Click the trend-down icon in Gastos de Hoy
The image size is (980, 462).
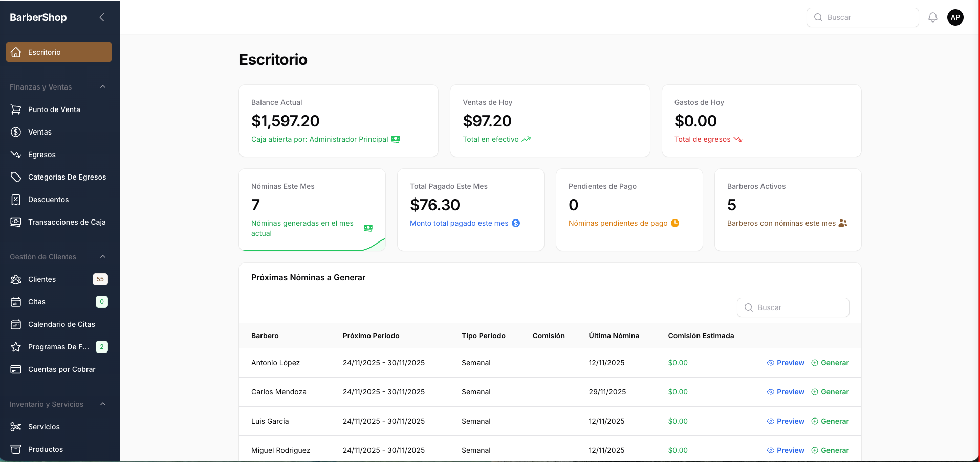click(x=738, y=139)
